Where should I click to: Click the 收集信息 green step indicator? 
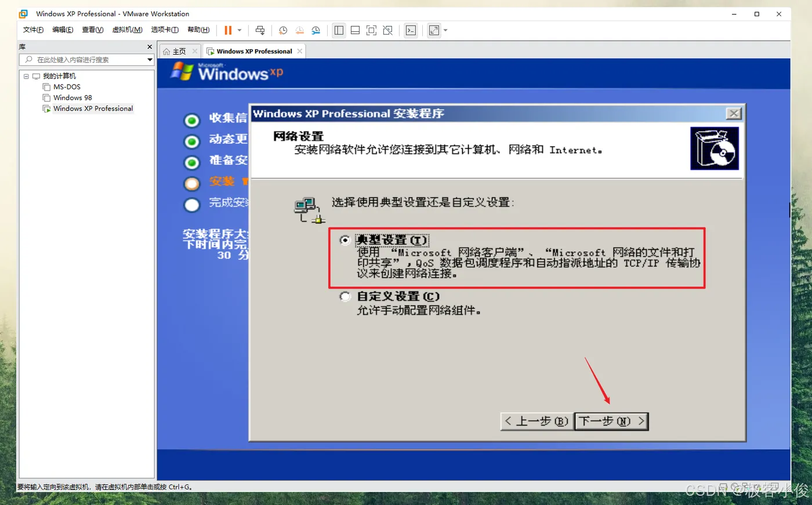point(192,121)
